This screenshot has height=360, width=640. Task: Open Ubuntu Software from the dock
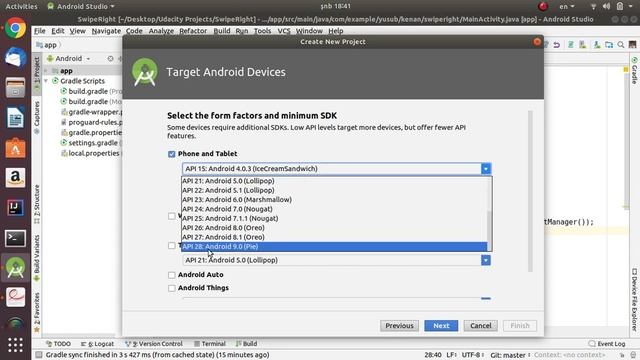coord(16,148)
